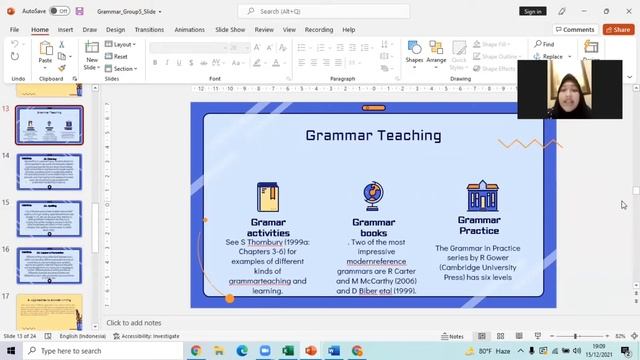Click the Search box
640x360 pixels.
click(324, 11)
